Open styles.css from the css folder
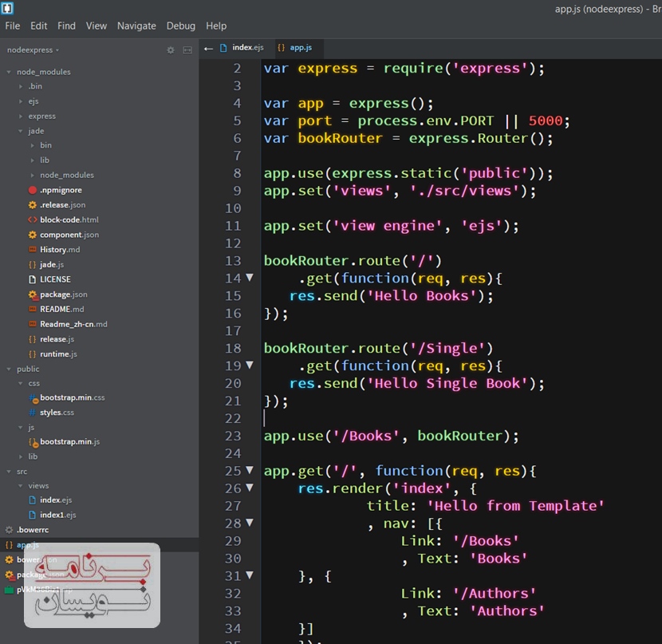Image resolution: width=662 pixels, height=644 pixels. [57, 413]
